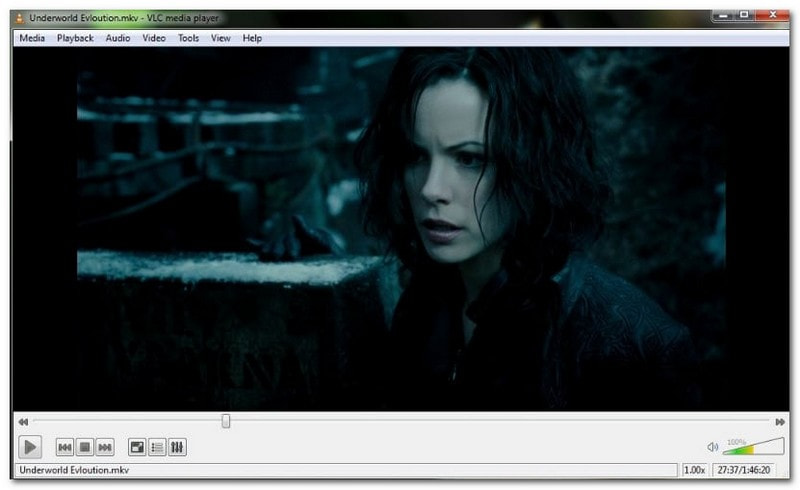Image resolution: width=800 pixels, height=490 pixels.
Task: Close the VLC media player window
Action: [772, 15]
